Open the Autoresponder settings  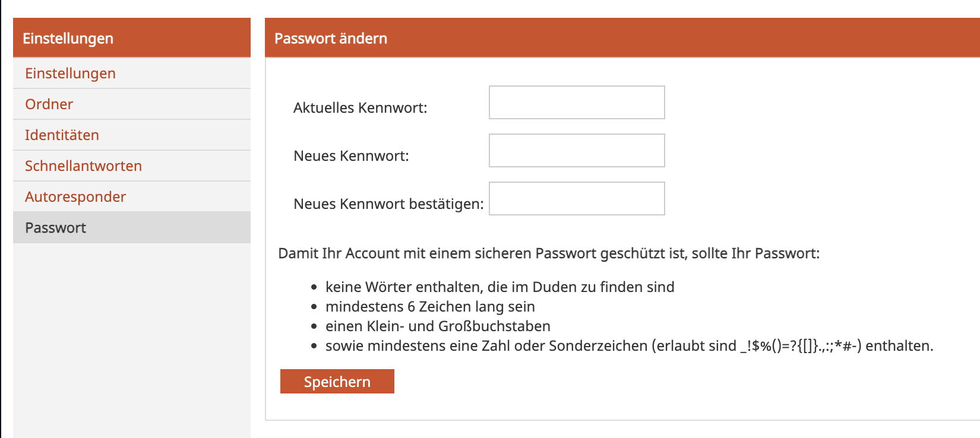click(75, 197)
